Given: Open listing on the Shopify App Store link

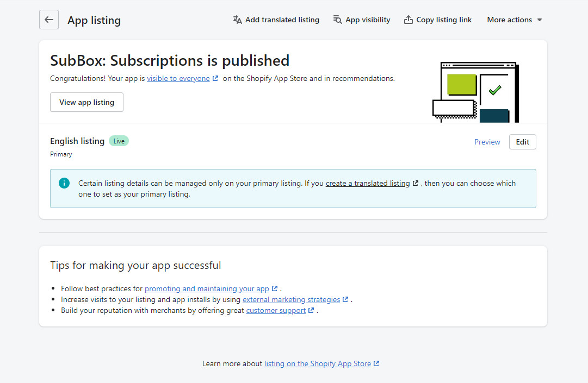Looking at the screenshot, I should (318, 363).
